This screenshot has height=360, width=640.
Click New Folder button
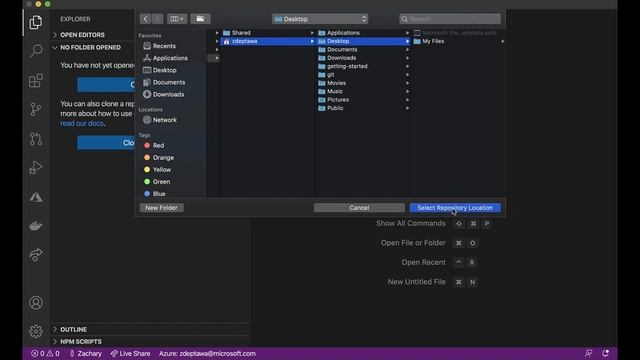162,208
